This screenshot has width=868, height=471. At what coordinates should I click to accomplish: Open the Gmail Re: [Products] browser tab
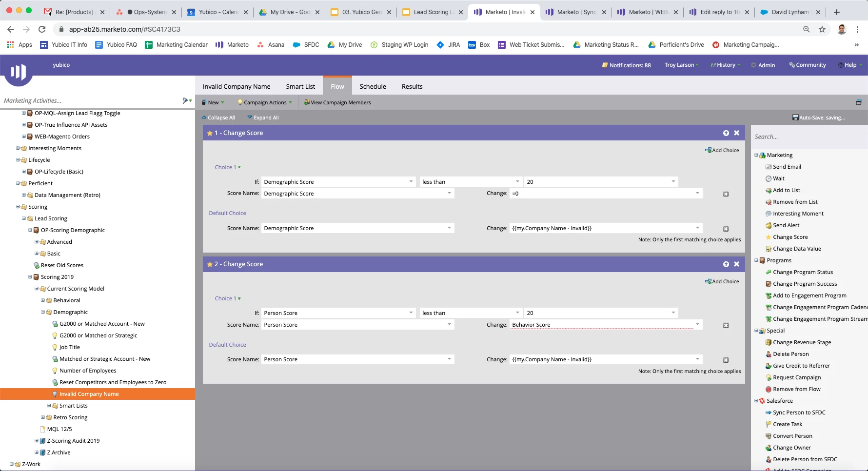coord(74,12)
